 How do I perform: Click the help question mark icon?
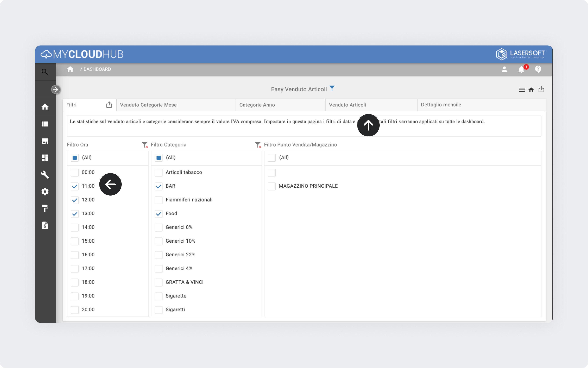[538, 69]
